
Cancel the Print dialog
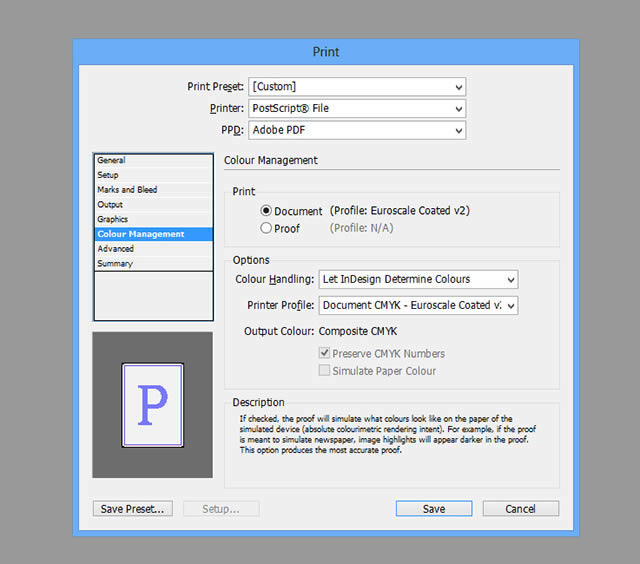tap(520, 509)
